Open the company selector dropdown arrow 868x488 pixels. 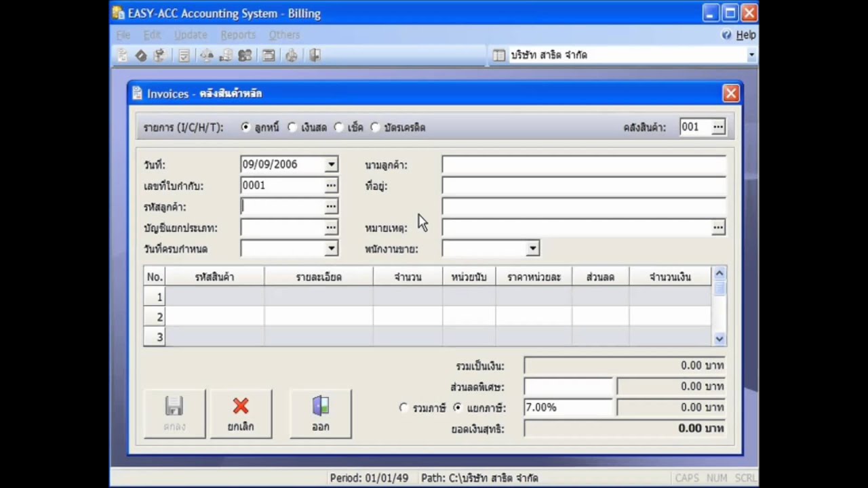point(751,56)
